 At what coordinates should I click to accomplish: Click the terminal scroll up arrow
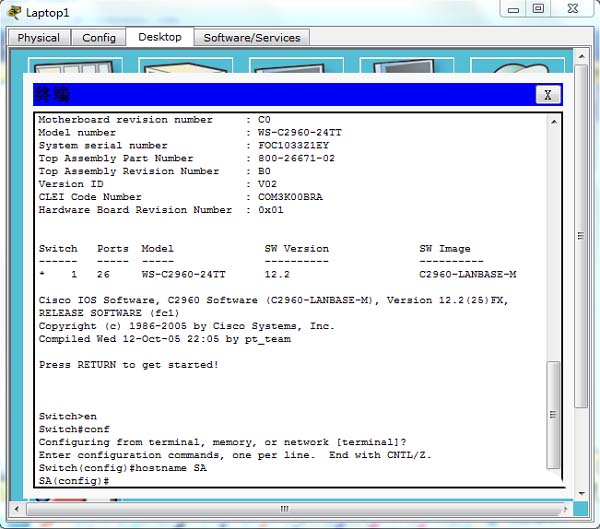click(554, 122)
